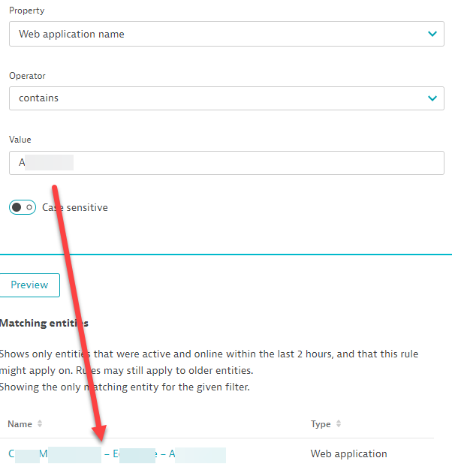
Task: Click the Type column header
Action: (x=321, y=424)
